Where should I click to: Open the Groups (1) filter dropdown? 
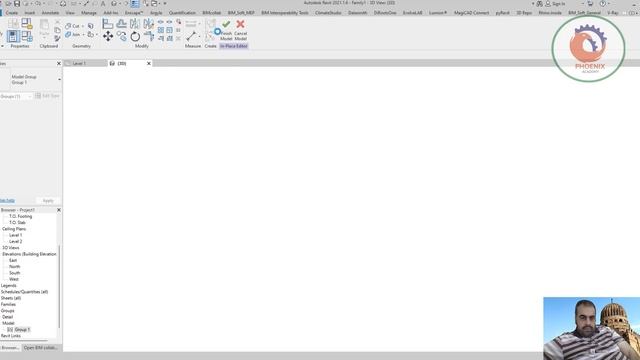pyautogui.click(x=29, y=96)
